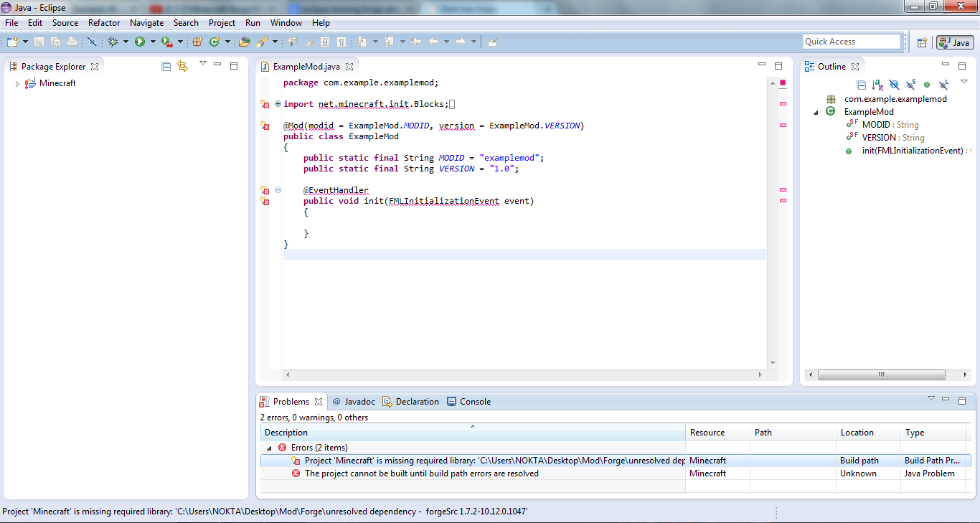Open the Debug button dropdown arrow

coord(126,42)
